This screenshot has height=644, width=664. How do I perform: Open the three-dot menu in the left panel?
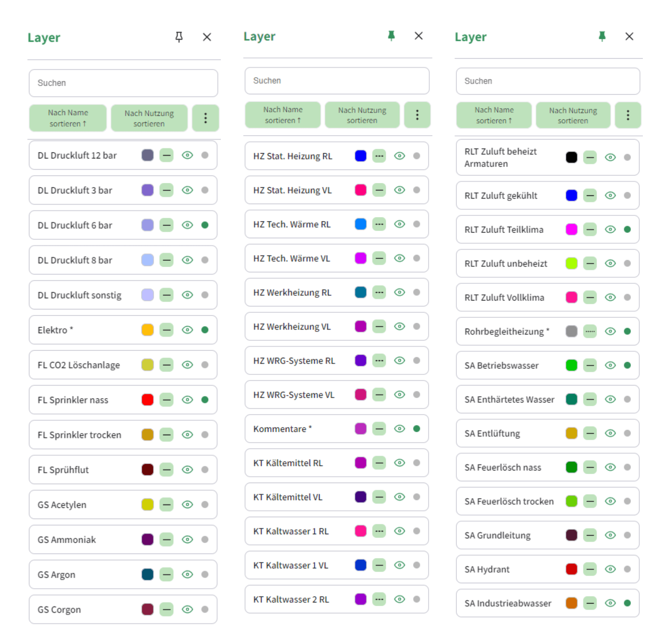tap(206, 118)
